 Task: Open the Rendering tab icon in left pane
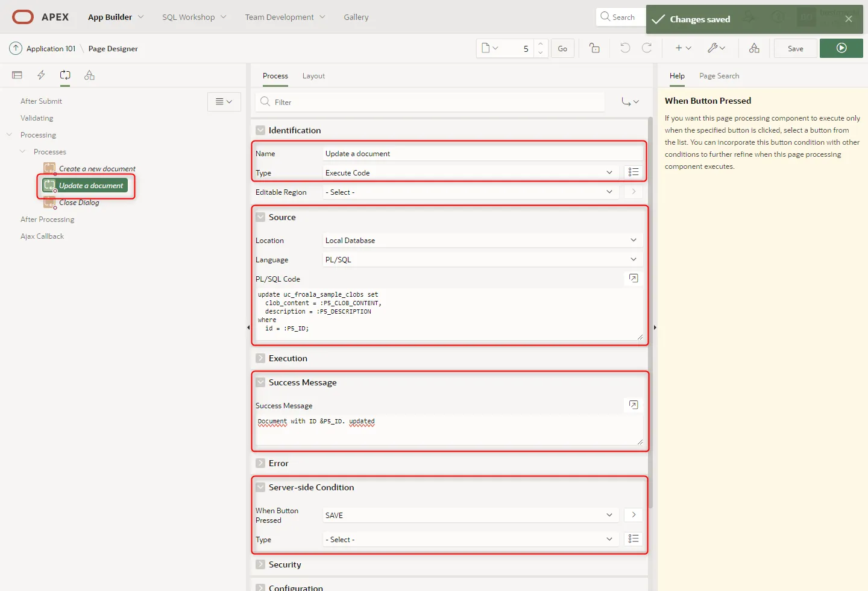pyautogui.click(x=17, y=75)
